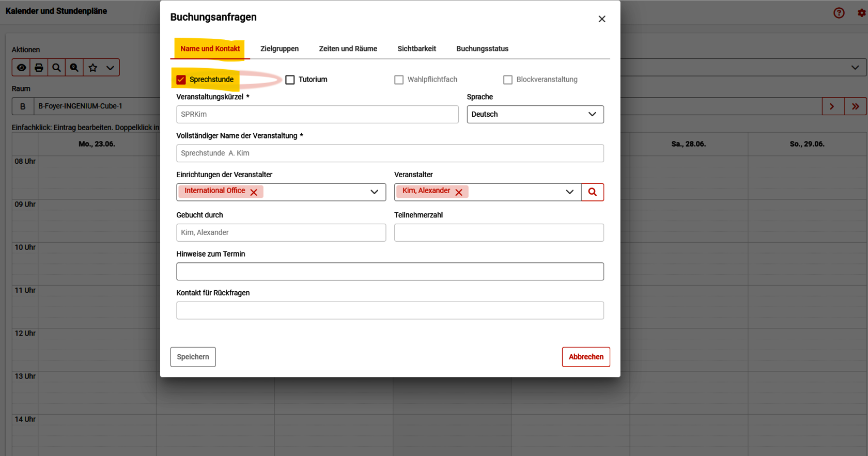This screenshot has height=456, width=868.
Task: Switch to the Zielgruppen tab
Action: point(280,49)
